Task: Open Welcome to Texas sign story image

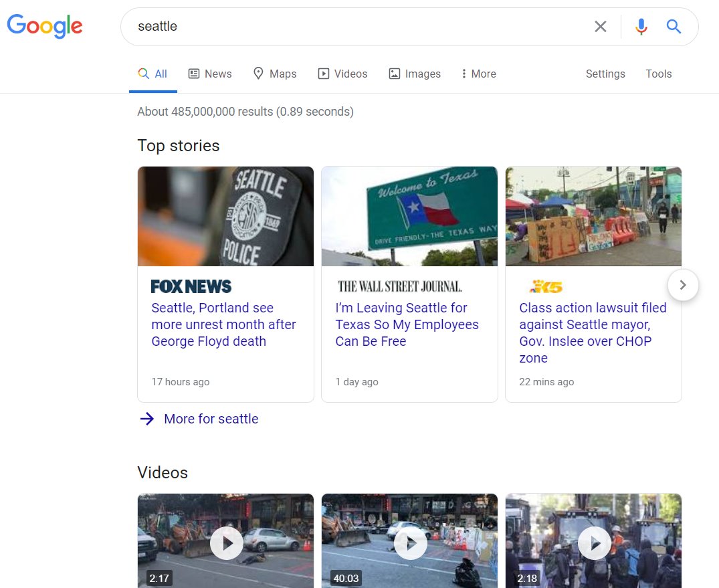Action: click(x=409, y=216)
